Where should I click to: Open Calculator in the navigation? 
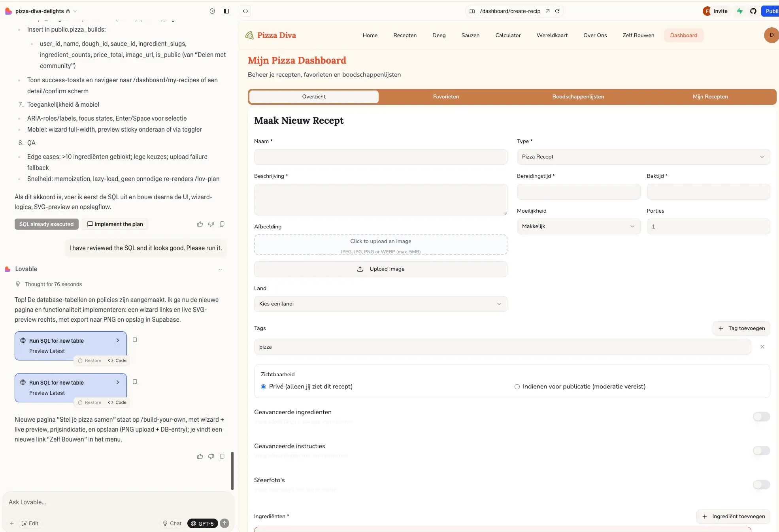pos(508,35)
